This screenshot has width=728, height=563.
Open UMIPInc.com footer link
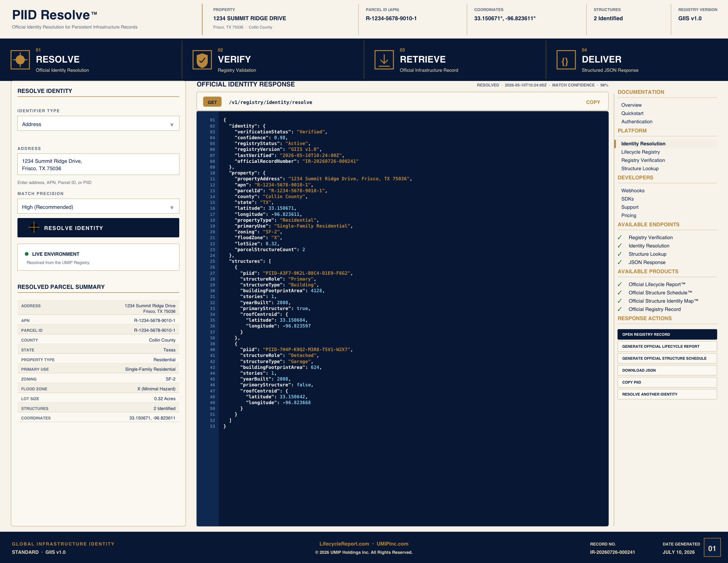coord(392,544)
